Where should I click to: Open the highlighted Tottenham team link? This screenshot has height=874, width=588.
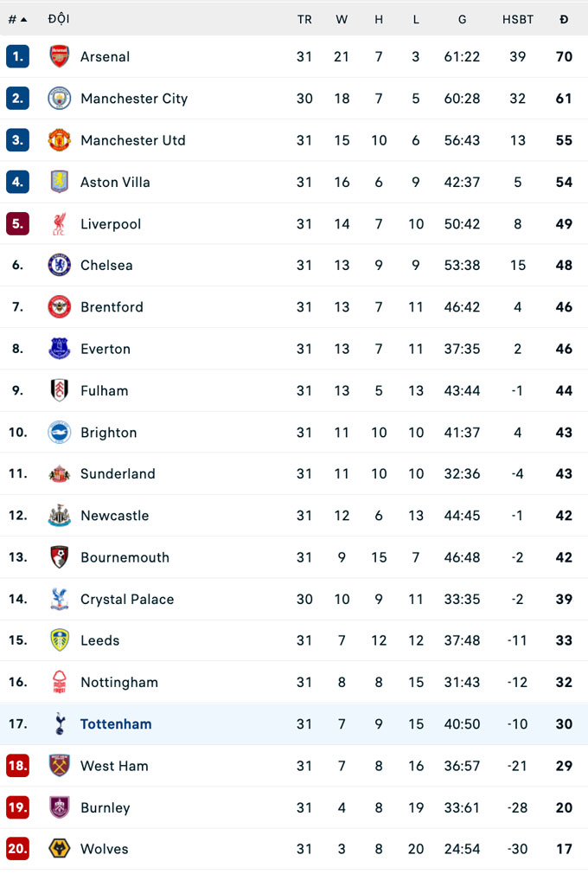[116, 724]
